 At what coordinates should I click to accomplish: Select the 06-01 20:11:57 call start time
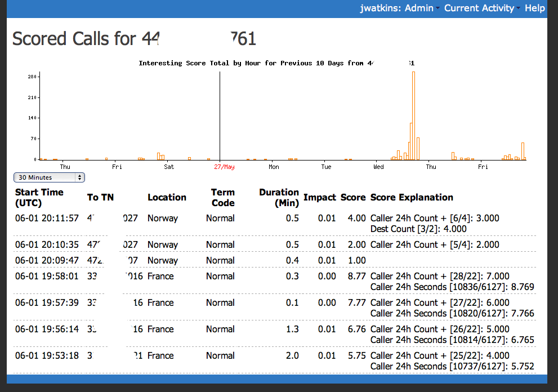(x=47, y=218)
